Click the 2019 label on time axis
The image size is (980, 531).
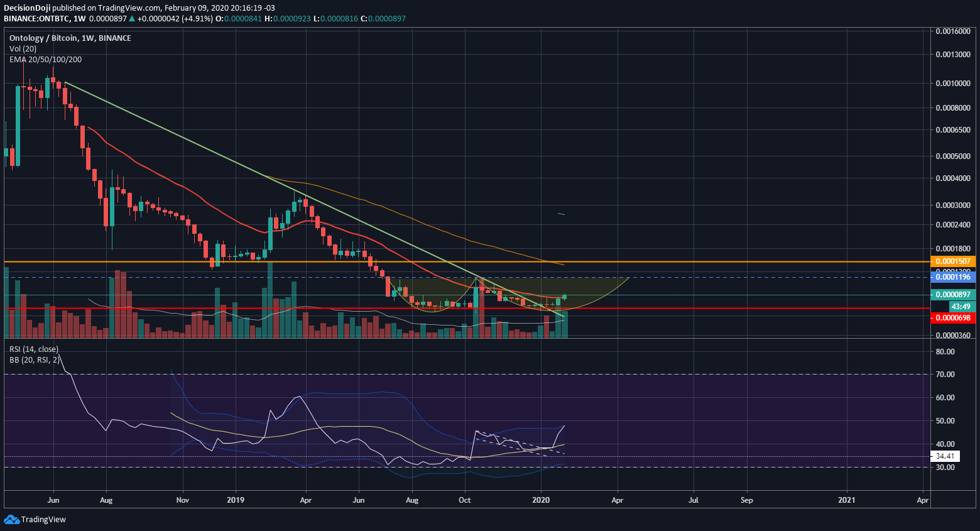(236, 500)
